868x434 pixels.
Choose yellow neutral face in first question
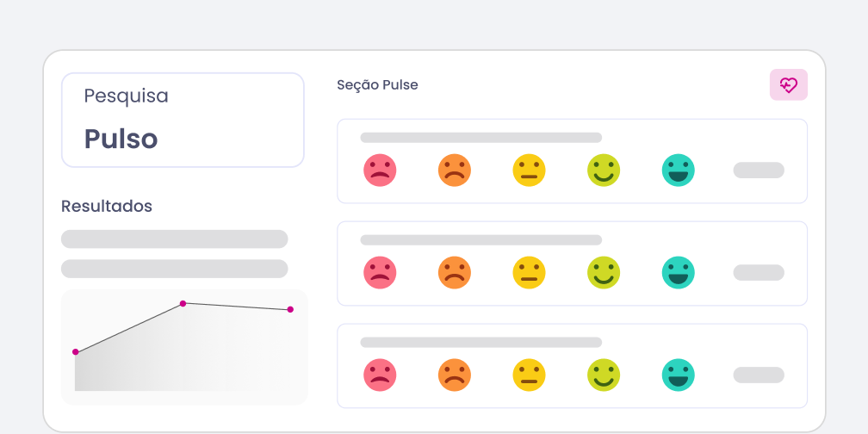[x=529, y=170]
